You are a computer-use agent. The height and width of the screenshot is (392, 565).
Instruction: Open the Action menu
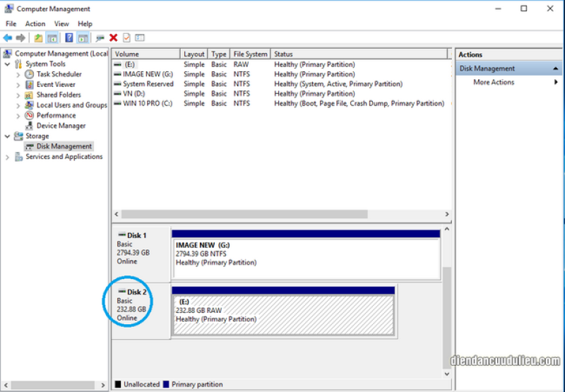[x=35, y=23]
